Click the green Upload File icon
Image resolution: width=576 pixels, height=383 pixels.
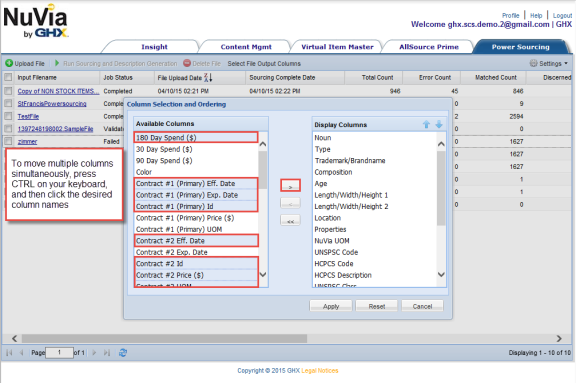[x=9, y=63]
